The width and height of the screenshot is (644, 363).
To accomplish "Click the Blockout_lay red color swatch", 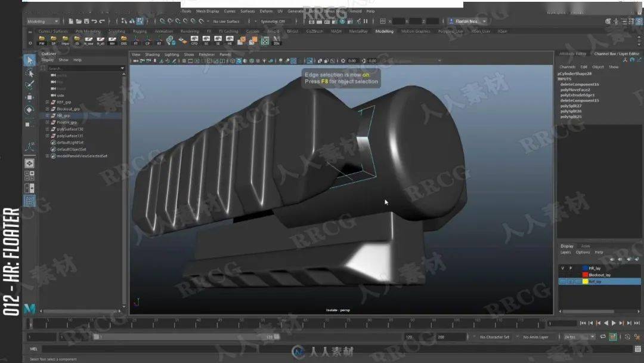I will [x=585, y=275].
